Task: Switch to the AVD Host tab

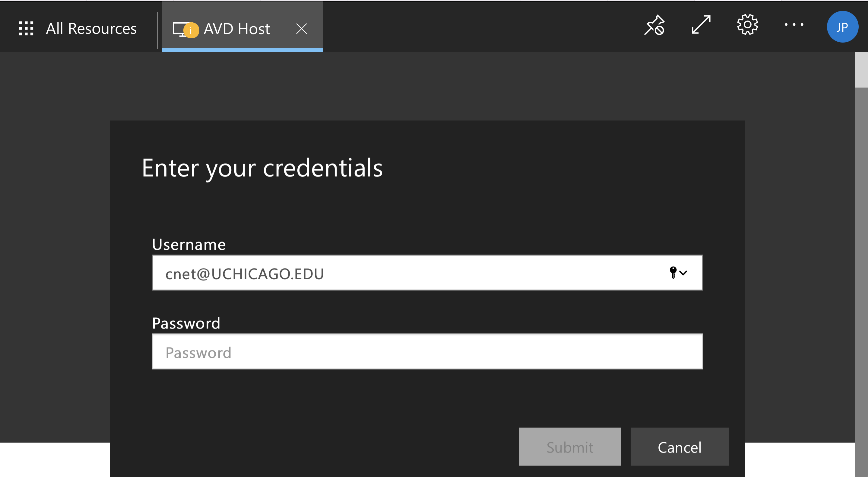Action: (x=242, y=27)
